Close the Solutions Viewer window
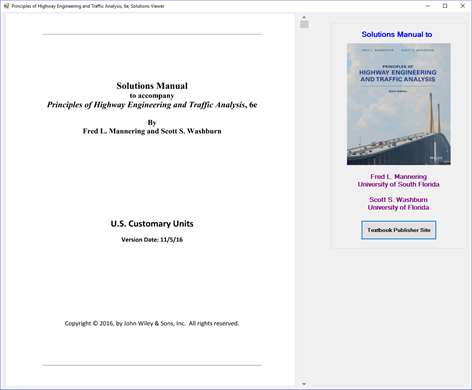The height and width of the screenshot is (390, 472). click(x=463, y=6)
